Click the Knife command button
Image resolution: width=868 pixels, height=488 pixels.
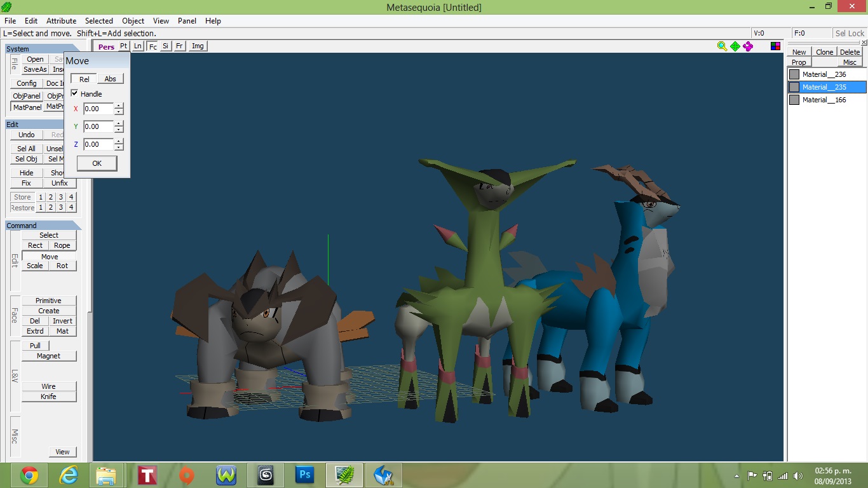pyautogui.click(x=49, y=396)
